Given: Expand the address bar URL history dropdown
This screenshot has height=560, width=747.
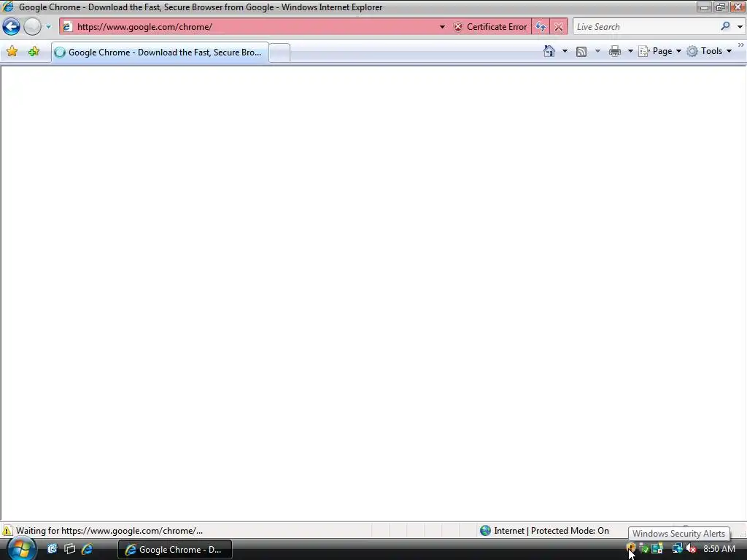Looking at the screenshot, I should point(442,27).
